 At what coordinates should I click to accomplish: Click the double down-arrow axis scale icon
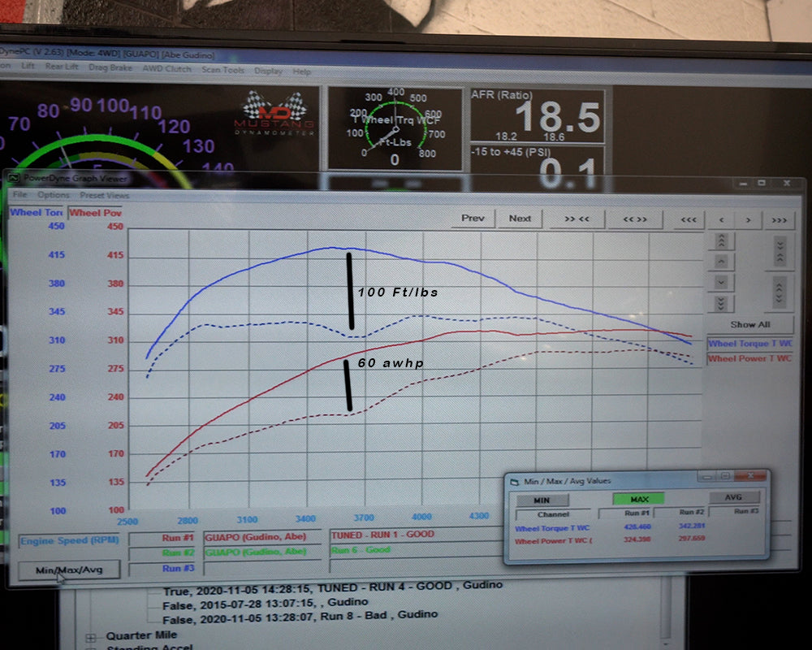point(721,303)
